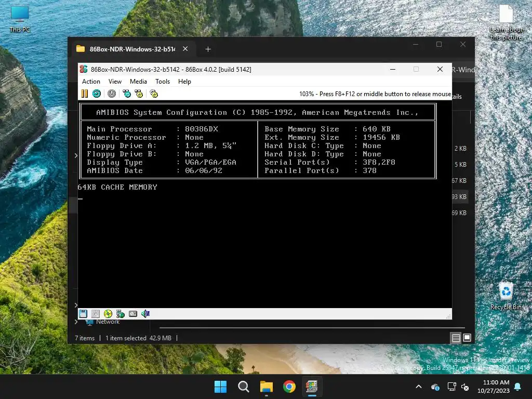Minimize the File Explorer window

tap(416, 45)
